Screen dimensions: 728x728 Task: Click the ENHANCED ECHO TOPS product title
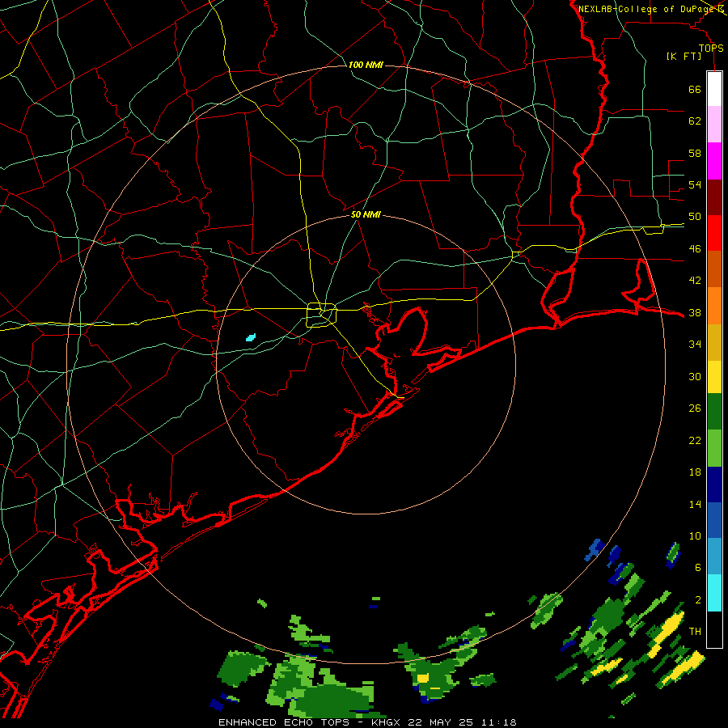pos(284,722)
